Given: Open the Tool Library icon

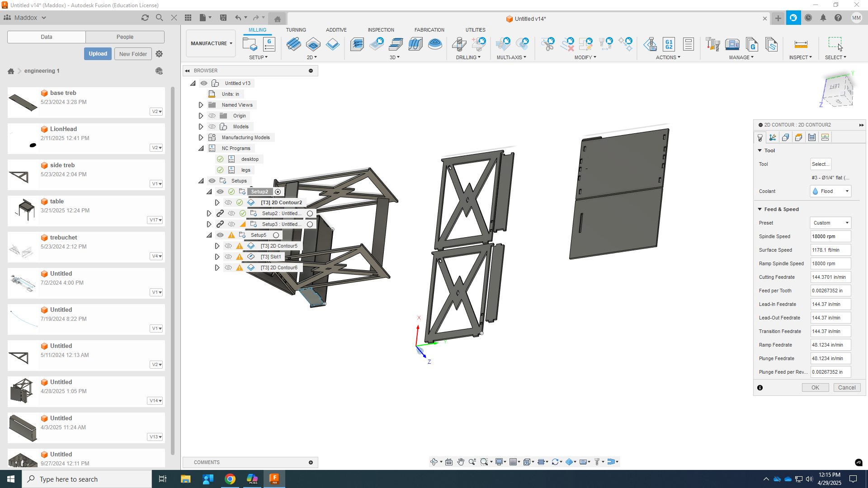Looking at the screenshot, I should pos(712,44).
